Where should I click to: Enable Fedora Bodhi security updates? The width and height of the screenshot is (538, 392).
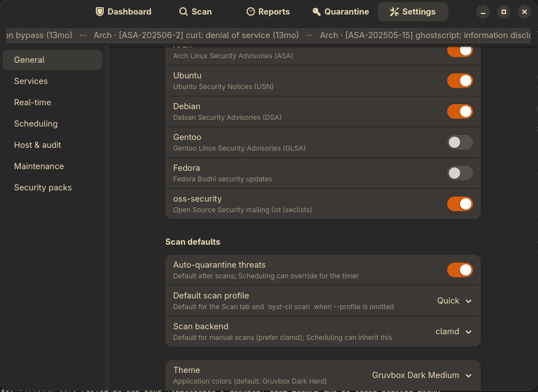click(460, 173)
